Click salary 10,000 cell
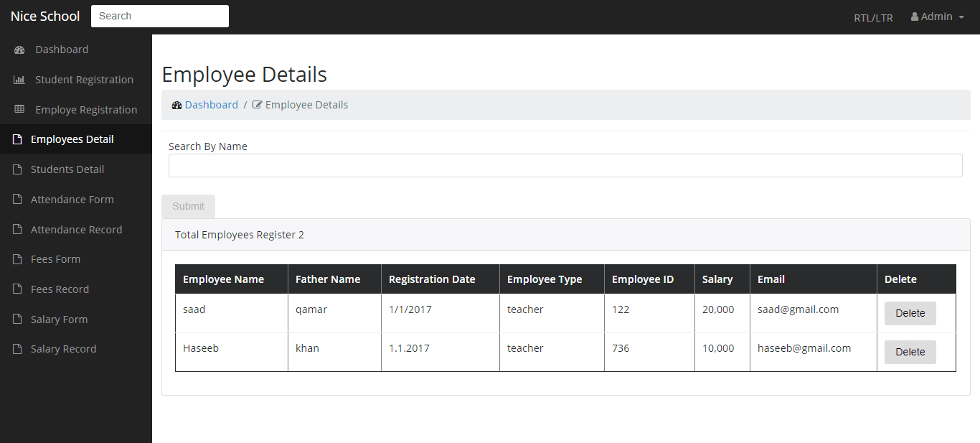 722,352
